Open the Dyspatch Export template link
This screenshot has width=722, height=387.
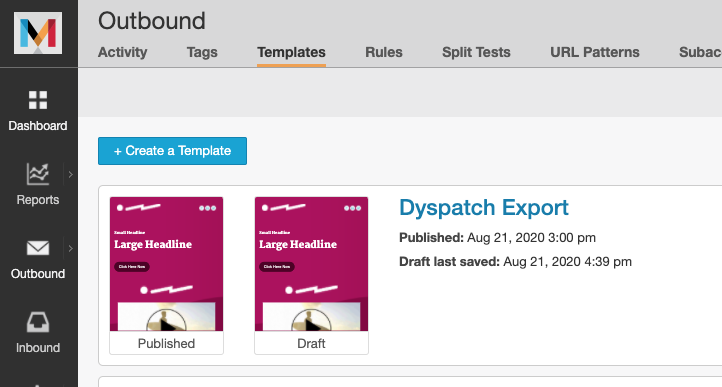484,207
